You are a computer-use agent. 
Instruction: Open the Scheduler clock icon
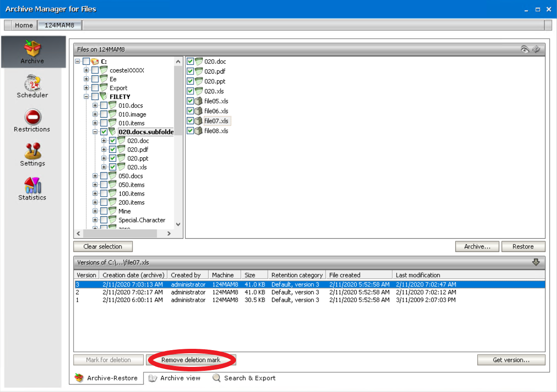point(33,82)
